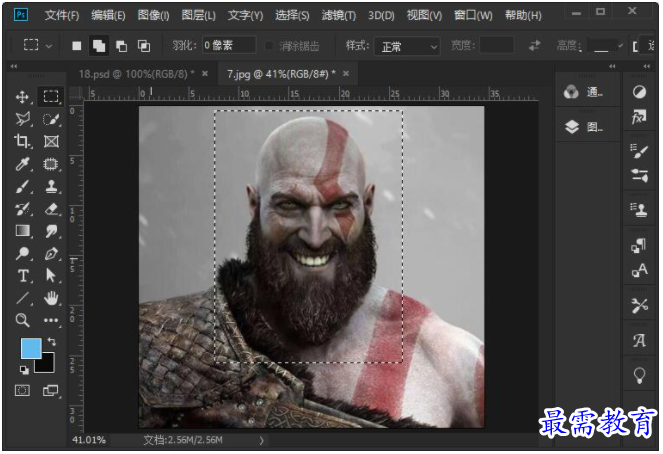
Task: Toggle the anti-alias checkbox
Action: click(268, 45)
